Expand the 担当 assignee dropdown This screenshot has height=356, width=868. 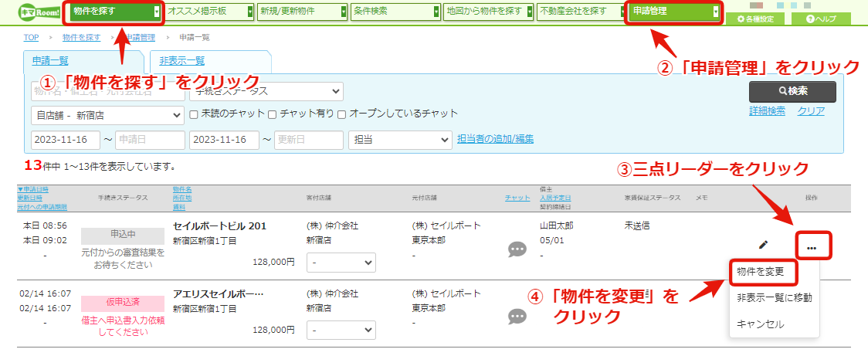[401, 140]
